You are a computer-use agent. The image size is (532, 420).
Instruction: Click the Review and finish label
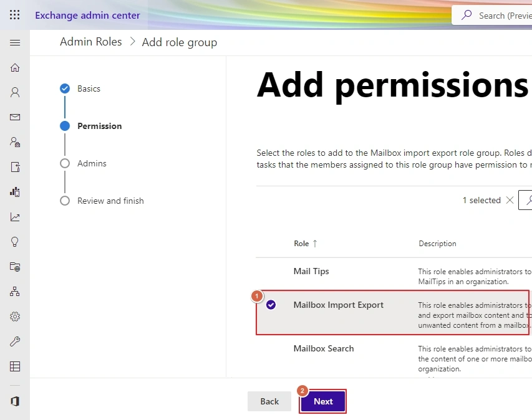click(110, 201)
